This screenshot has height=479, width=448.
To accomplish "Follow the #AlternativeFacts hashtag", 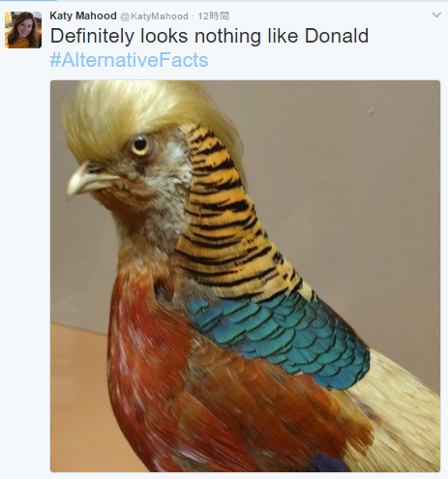I will [x=129, y=60].
